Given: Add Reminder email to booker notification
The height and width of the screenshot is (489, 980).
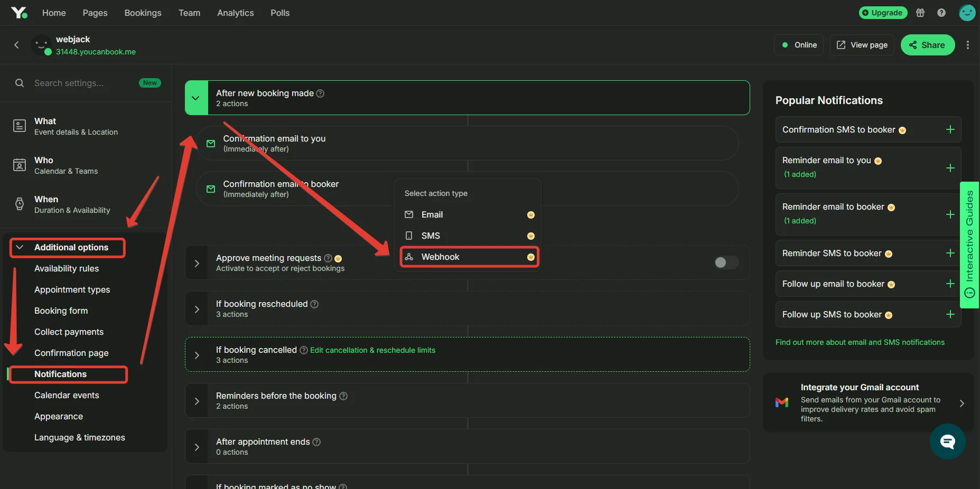Looking at the screenshot, I should [x=950, y=214].
